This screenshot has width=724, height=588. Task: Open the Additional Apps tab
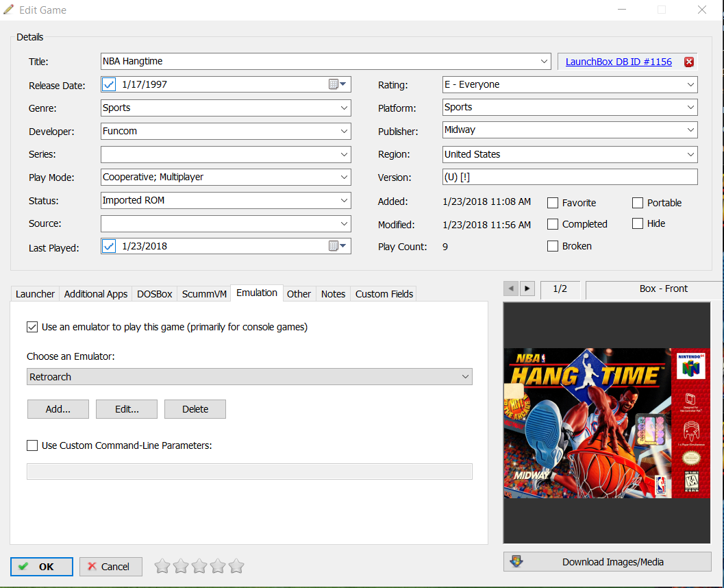tap(96, 294)
